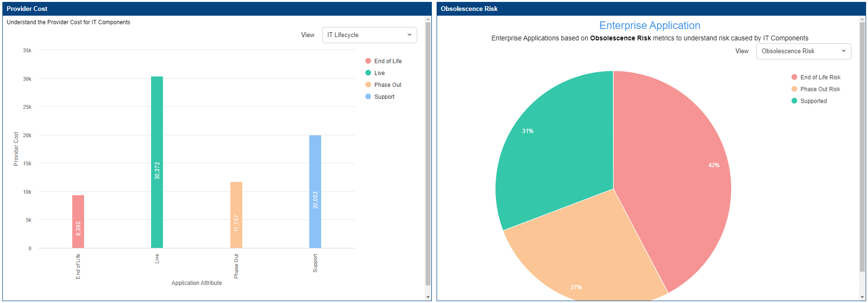Click the Live bar labeled 30,372
The width and height of the screenshot is (868, 303).
pos(157,162)
